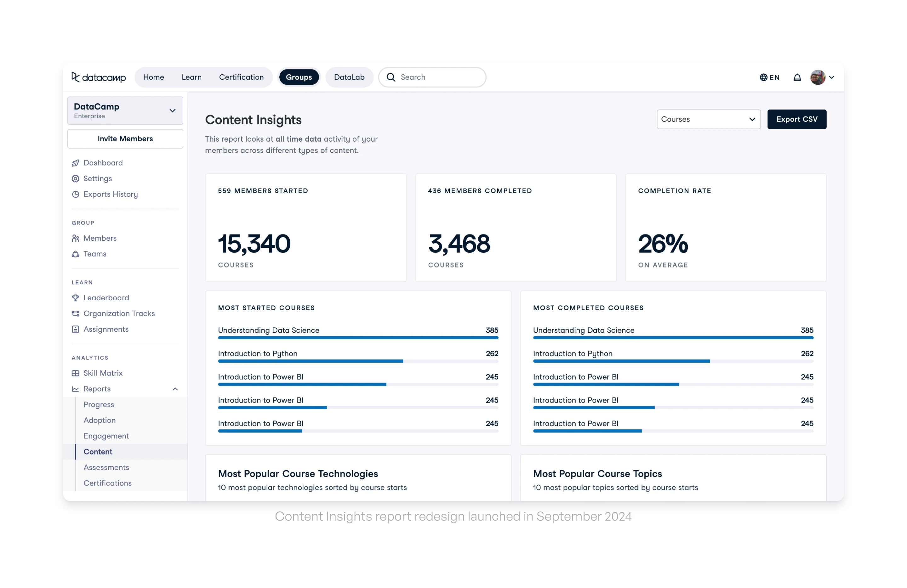
Task: Click the globe language icon
Action: point(763,78)
